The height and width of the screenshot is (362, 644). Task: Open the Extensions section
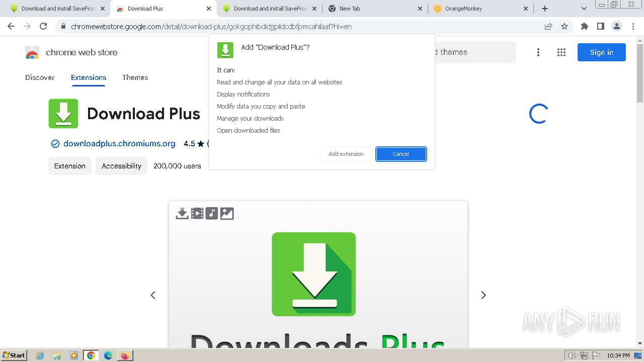(89, 77)
